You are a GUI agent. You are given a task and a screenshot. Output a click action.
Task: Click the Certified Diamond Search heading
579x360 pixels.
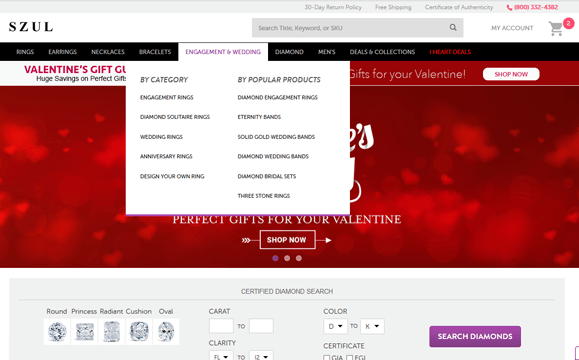[287, 291]
